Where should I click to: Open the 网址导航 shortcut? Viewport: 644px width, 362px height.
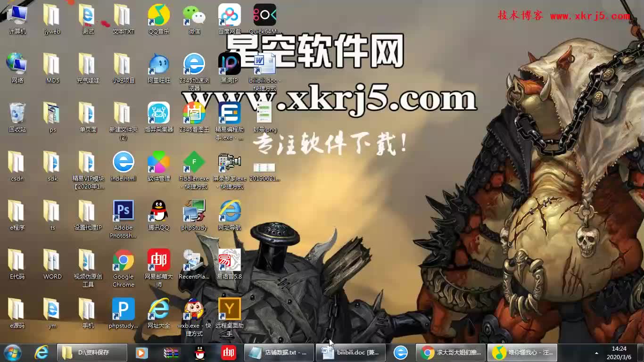pos(230,215)
